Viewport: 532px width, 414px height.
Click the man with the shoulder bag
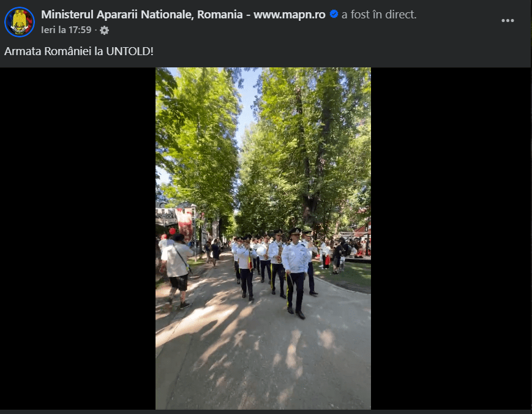(176, 271)
